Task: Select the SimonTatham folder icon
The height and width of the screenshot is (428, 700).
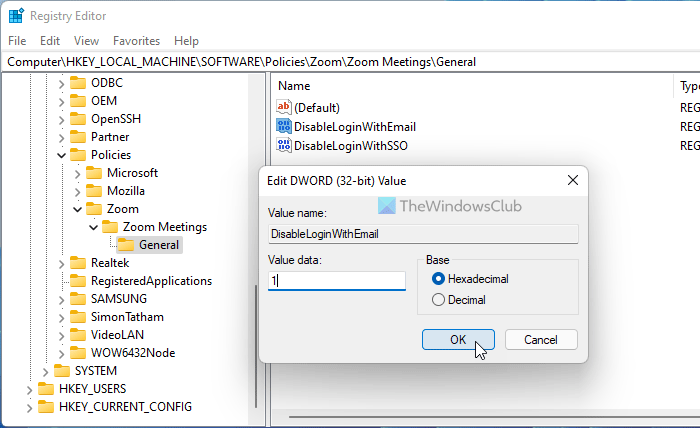Action: 78,317
